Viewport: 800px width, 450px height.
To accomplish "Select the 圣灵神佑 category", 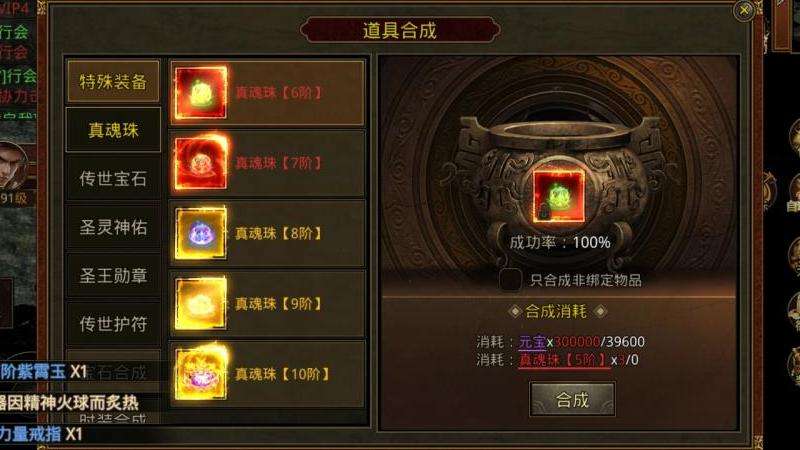I will tap(113, 227).
